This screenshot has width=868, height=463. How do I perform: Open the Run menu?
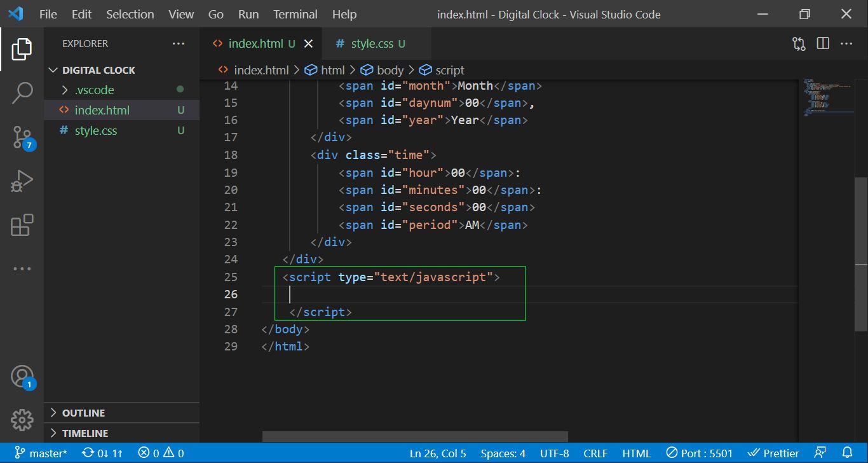[248, 14]
